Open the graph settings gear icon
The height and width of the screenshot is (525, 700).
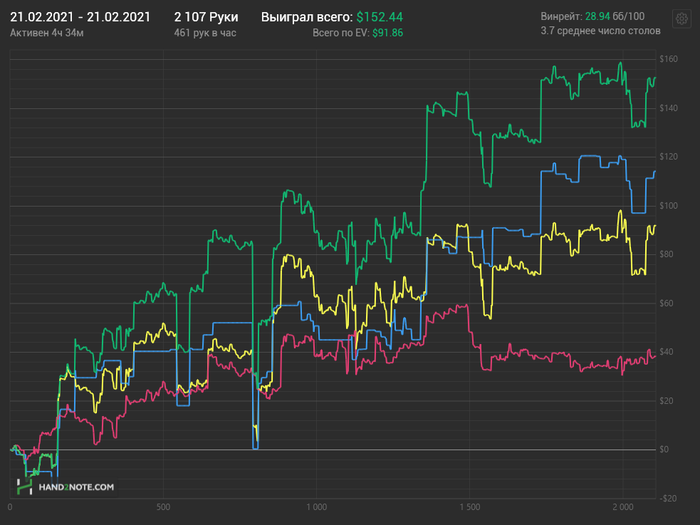[x=681, y=19]
